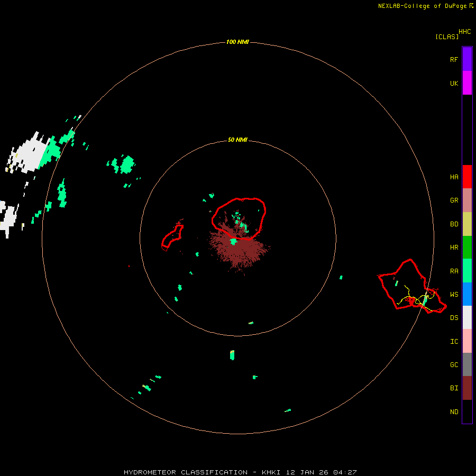This screenshot has width=476, height=476.
Task: Click the white DS legend color swatch
Action: pos(467,317)
